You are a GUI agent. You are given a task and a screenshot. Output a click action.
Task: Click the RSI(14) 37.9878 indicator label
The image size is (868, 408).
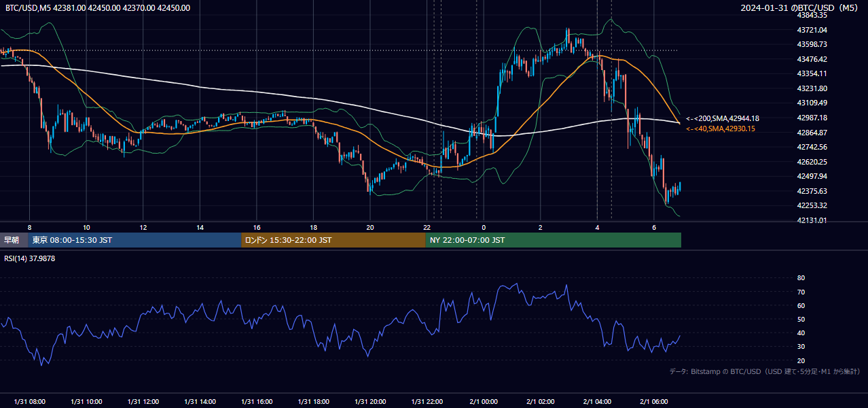pyautogui.click(x=31, y=258)
